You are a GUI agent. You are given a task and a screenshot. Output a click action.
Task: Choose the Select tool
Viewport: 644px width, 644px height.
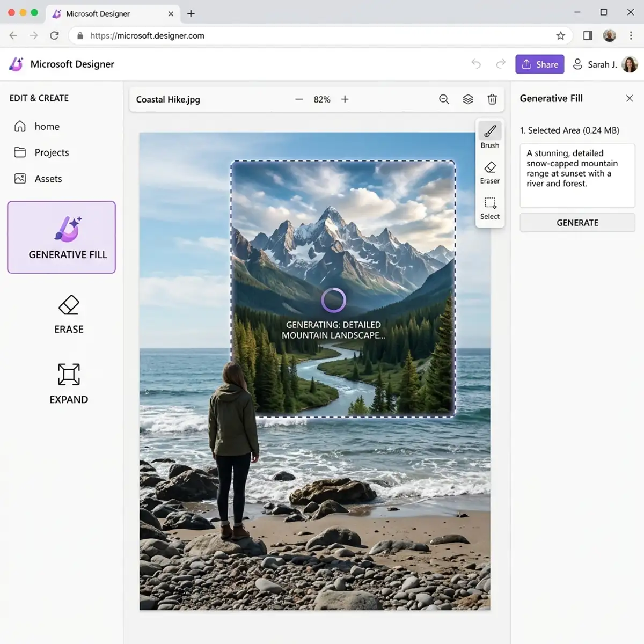click(x=490, y=208)
